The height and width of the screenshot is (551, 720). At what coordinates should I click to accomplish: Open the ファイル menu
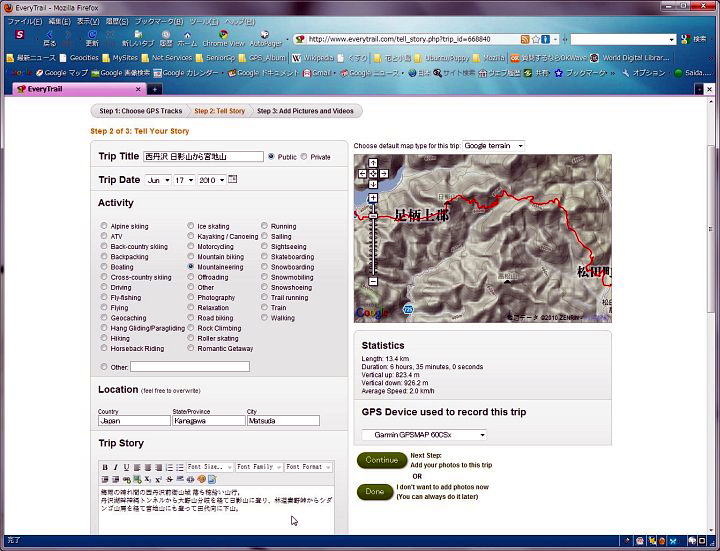[x=25, y=22]
